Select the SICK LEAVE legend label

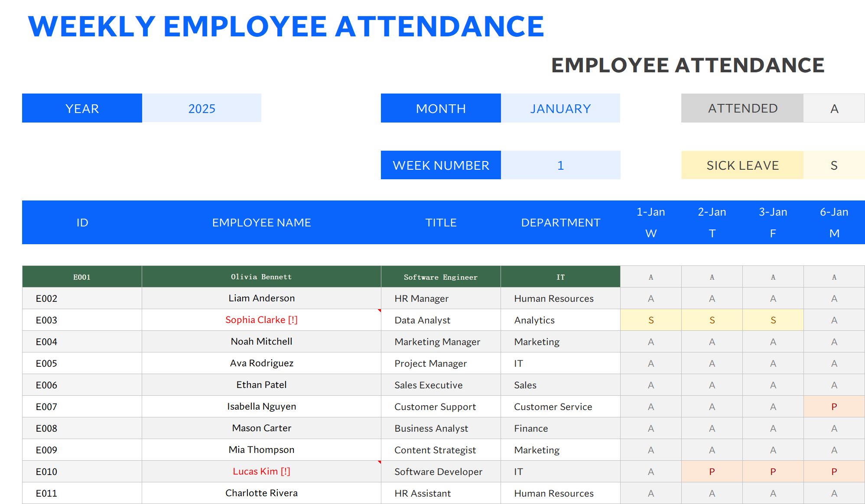tap(742, 165)
